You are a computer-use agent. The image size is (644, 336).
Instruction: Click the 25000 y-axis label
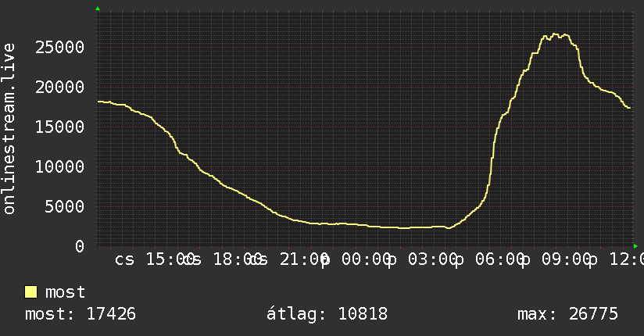59,47
